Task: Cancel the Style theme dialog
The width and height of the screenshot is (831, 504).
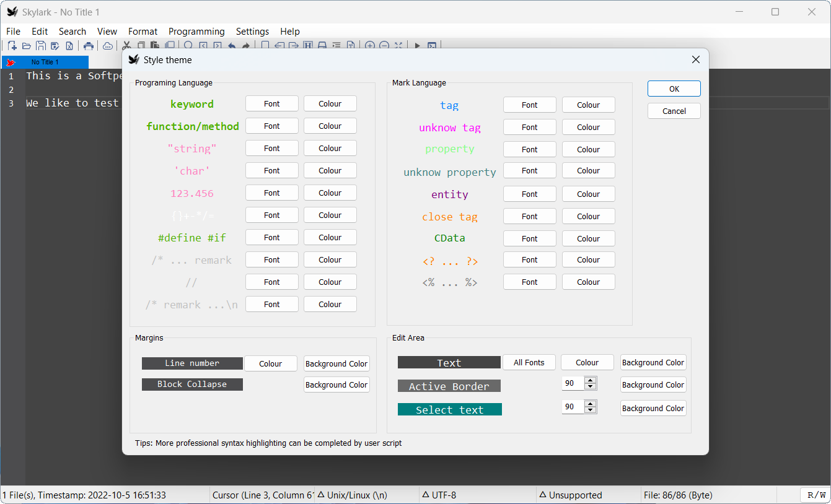Action: coord(674,111)
